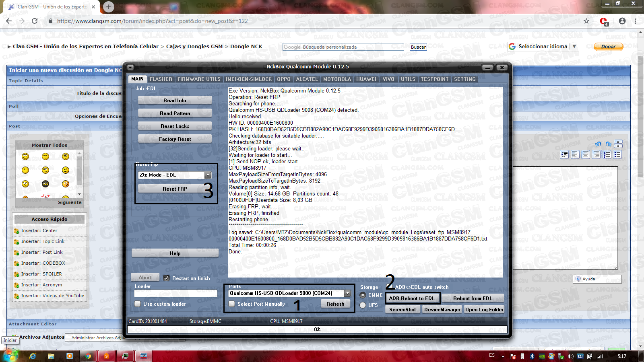Open the SETTING tab
The image size is (644, 362).
(465, 79)
